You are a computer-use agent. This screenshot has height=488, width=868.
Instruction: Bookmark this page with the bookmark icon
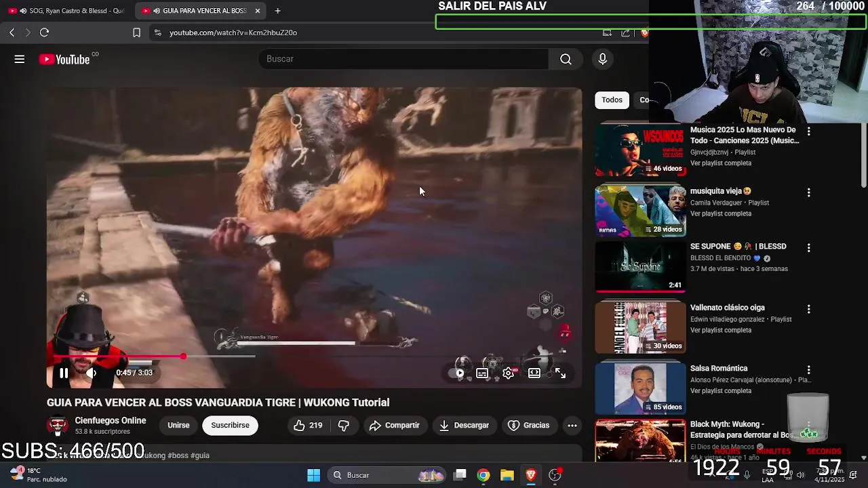click(x=136, y=33)
